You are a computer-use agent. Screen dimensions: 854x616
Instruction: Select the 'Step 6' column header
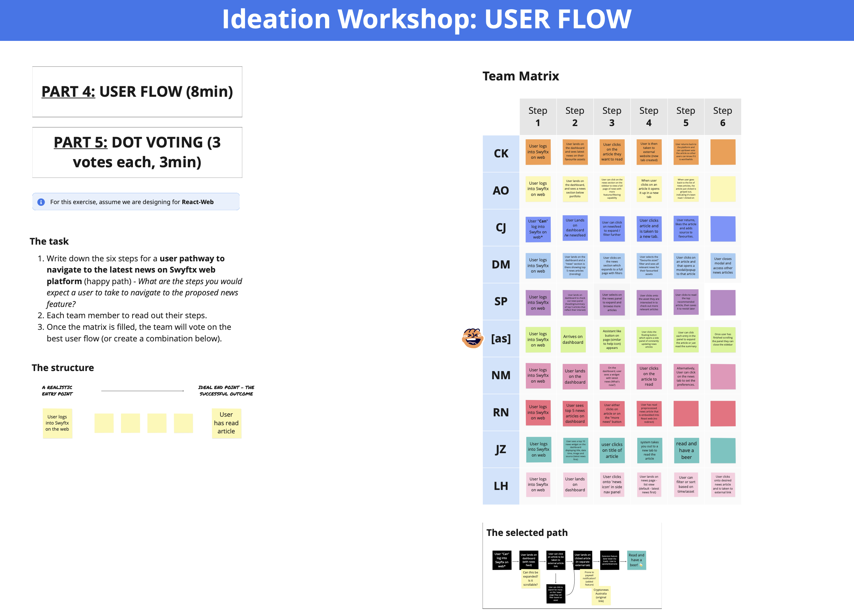tap(722, 116)
